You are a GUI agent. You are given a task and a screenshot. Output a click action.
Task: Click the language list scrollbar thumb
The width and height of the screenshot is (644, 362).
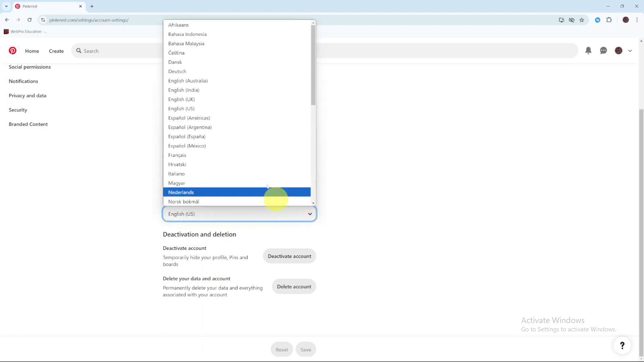313,64
